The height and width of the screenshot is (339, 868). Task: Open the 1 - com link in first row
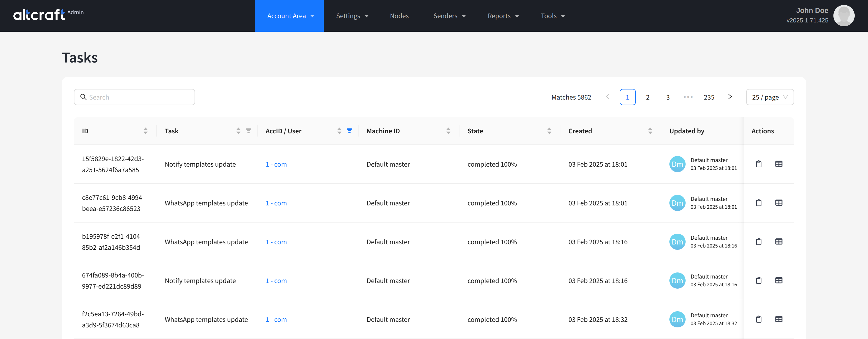[x=276, y=164]
